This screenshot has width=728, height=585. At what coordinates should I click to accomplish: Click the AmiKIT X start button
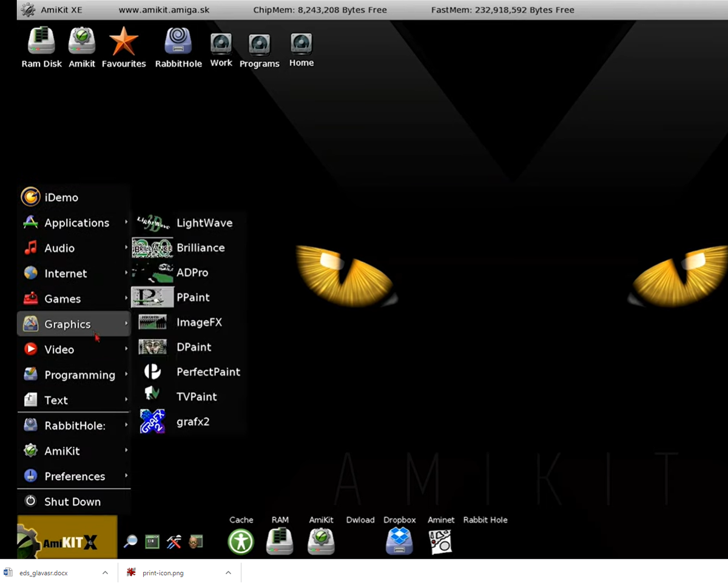pos(67,537)
